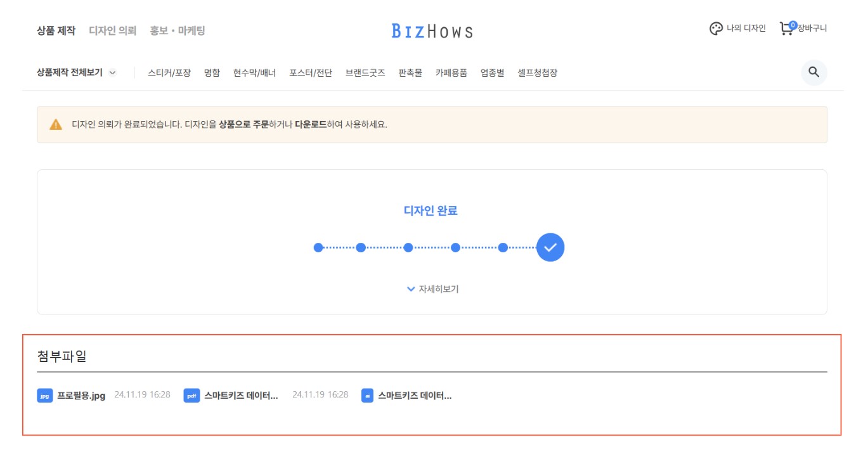Click the ai file type icon
The image size is (868, 459).
click(x=367, y=396)
